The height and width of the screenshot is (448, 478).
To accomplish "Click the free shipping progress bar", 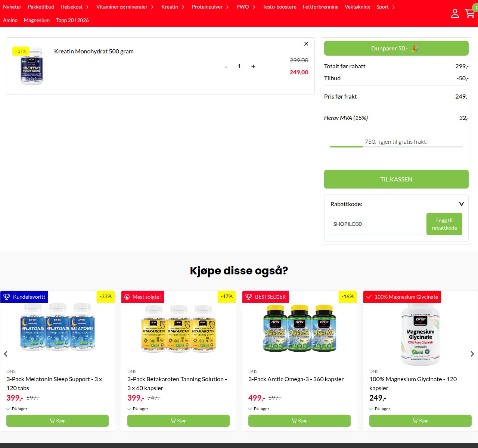I will coord(396,147).
